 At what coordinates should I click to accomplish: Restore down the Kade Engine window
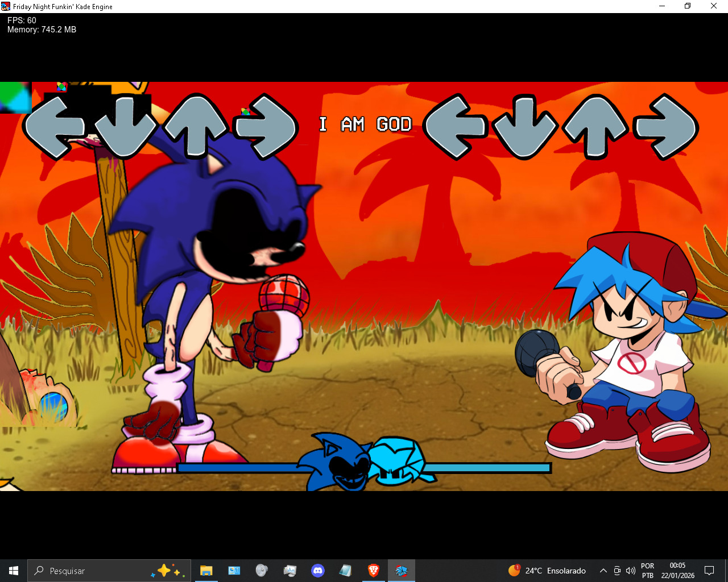coord(688,6)
